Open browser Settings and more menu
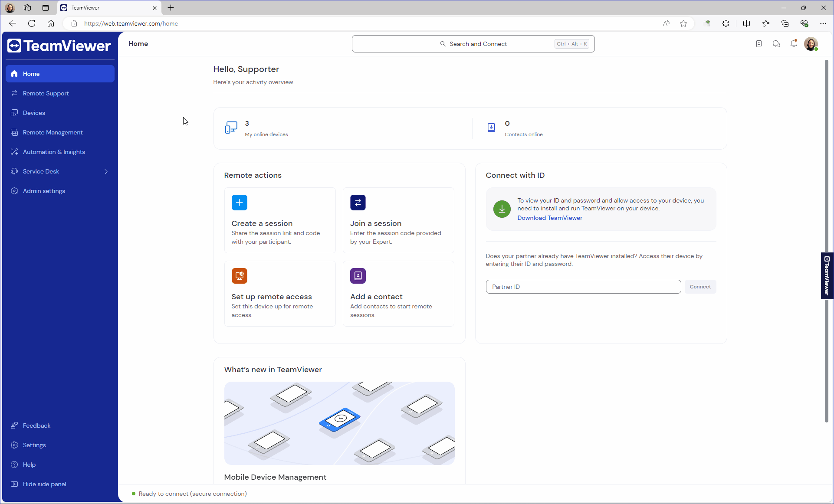Screen dimensions: 834x504 click(x=823, y=23)
